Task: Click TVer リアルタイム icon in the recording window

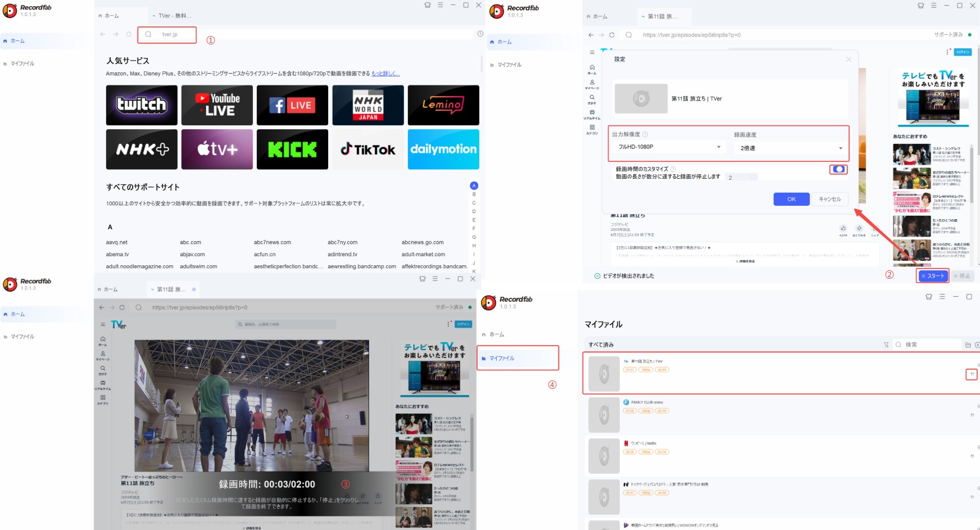Action: 103,385
